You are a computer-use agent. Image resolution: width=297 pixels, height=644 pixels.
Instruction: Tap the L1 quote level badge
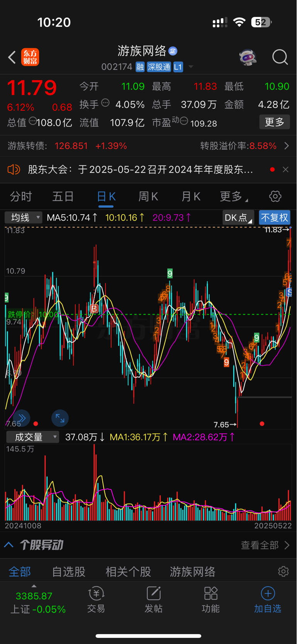(x=178, y=67)
